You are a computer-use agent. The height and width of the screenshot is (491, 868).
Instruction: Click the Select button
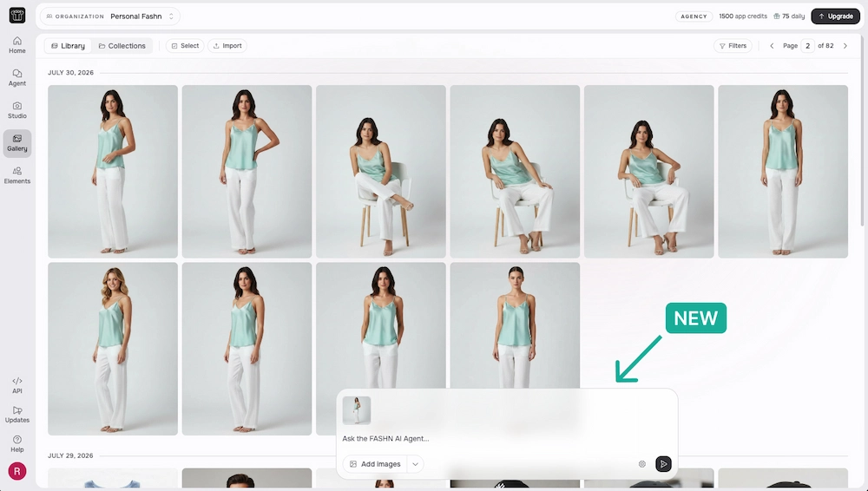pos(185,46)
